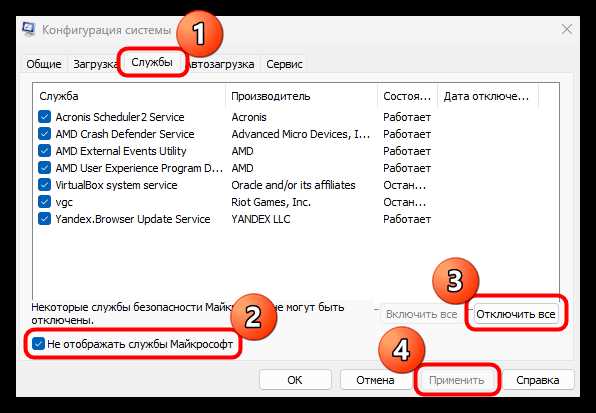
Task: Click the Применить button
Action: pos(457,380)
